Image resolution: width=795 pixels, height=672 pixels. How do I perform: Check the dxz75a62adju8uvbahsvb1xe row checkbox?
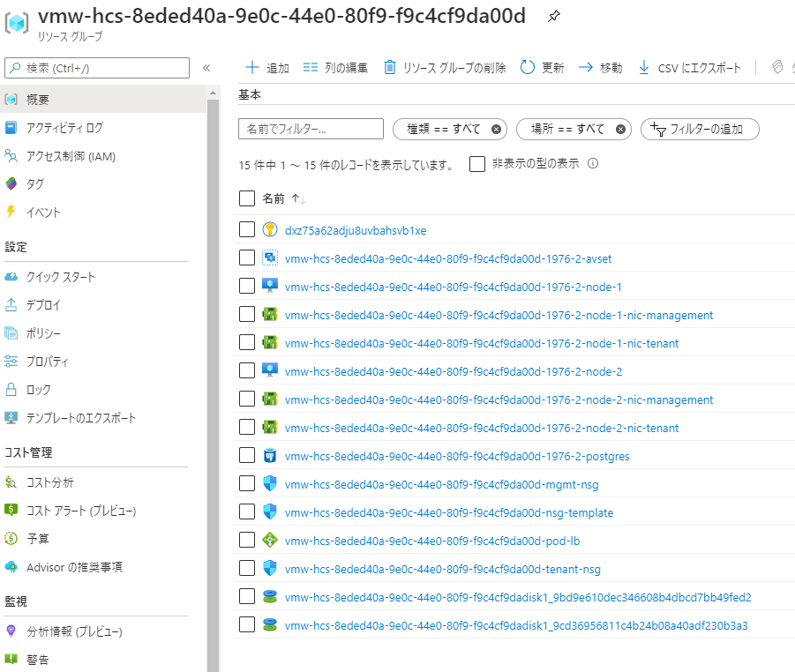click(247, 229)
